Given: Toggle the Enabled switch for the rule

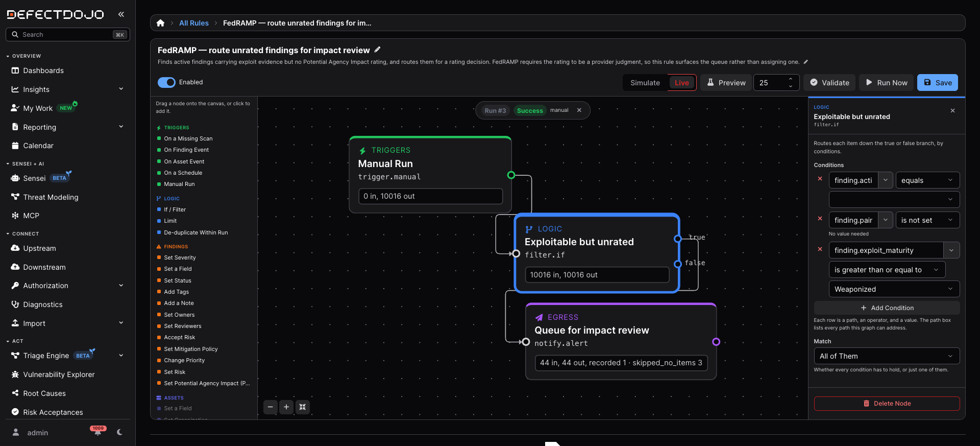Looking at the screenshot, I should click(x=166, y=82).
